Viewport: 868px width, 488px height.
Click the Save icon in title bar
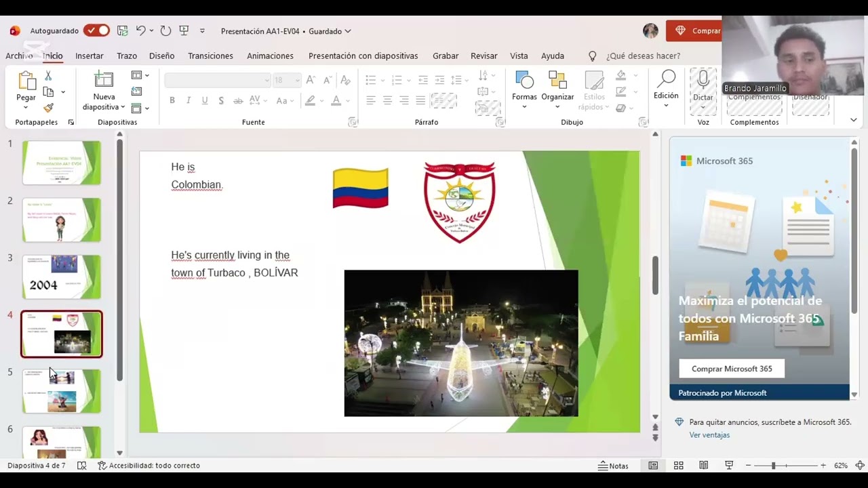123,30
